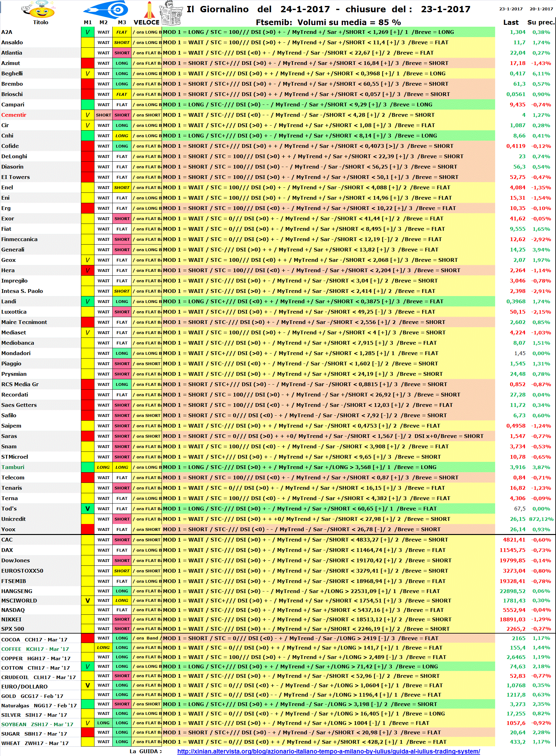Click CRUDEOIL Last value 52,83
The image size is (556, 756).
tap(518, 676)
